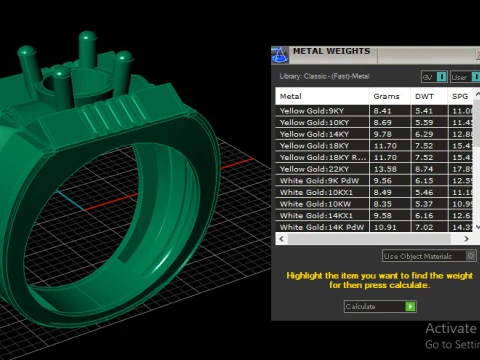The width and height of the screenshot is (480, 360).
Task: Click the horizontal scrollbar thumb
Action: coord(369,239)
